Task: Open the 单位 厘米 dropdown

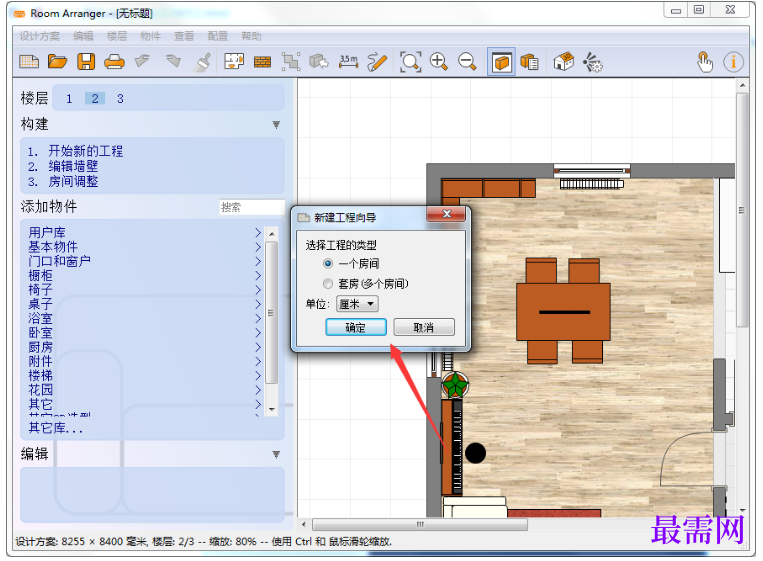Action: 357,304
